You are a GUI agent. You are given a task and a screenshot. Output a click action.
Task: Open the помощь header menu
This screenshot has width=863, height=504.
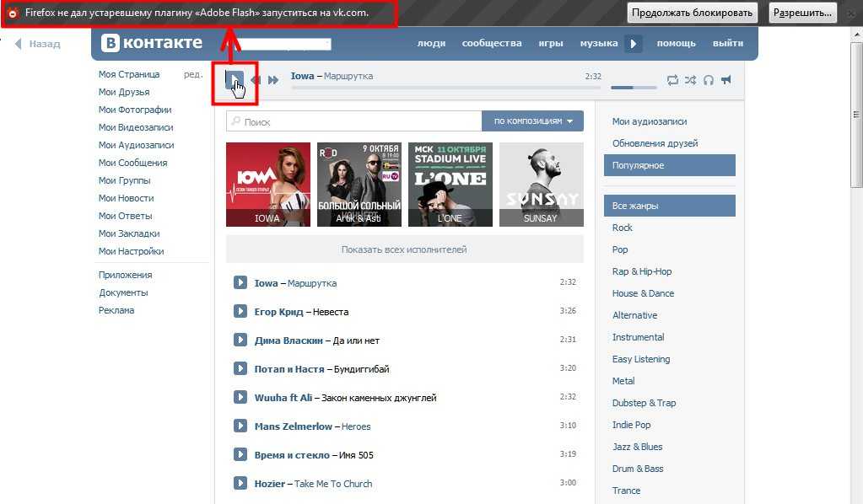[676, 44]
